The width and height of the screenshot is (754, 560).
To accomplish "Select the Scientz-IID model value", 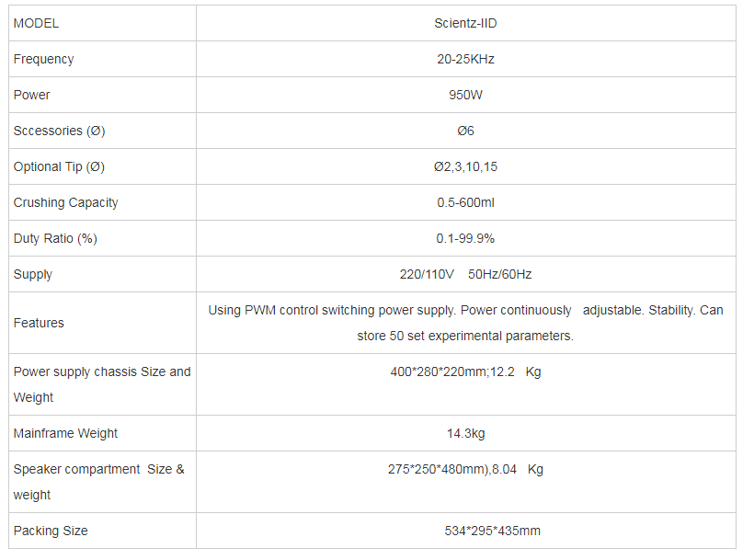I will point(465,23).
